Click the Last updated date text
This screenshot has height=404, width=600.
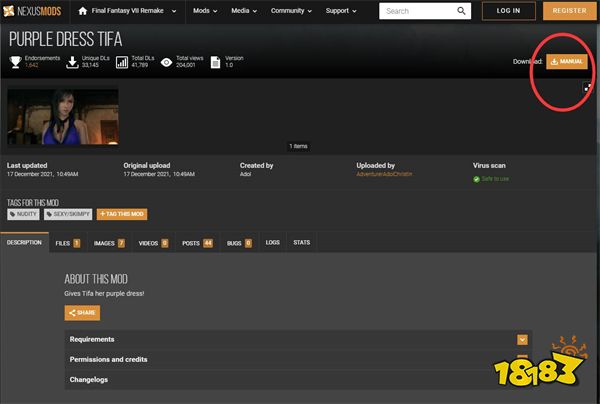click(x=42, y=174)
